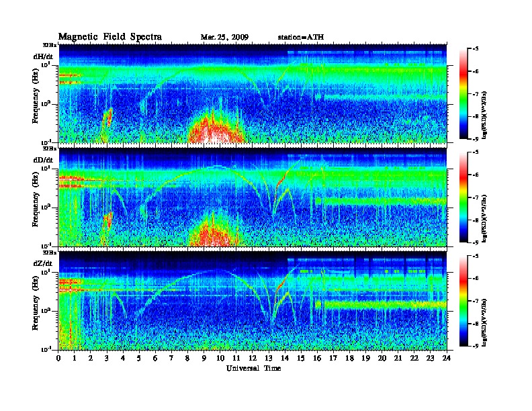
Task: Click hour tick label "20" on time axis
Action: tap(382, 359)
